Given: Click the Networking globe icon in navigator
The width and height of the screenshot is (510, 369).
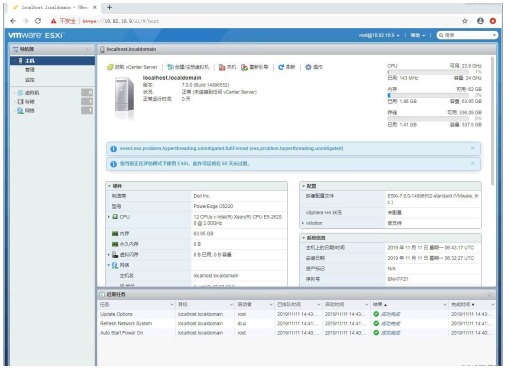Looking at the screenshot, I should 20,110.
